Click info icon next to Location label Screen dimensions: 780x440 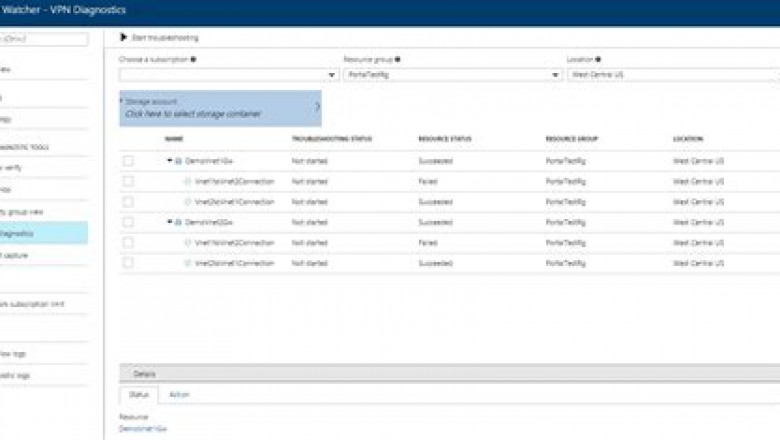(598, 59)
